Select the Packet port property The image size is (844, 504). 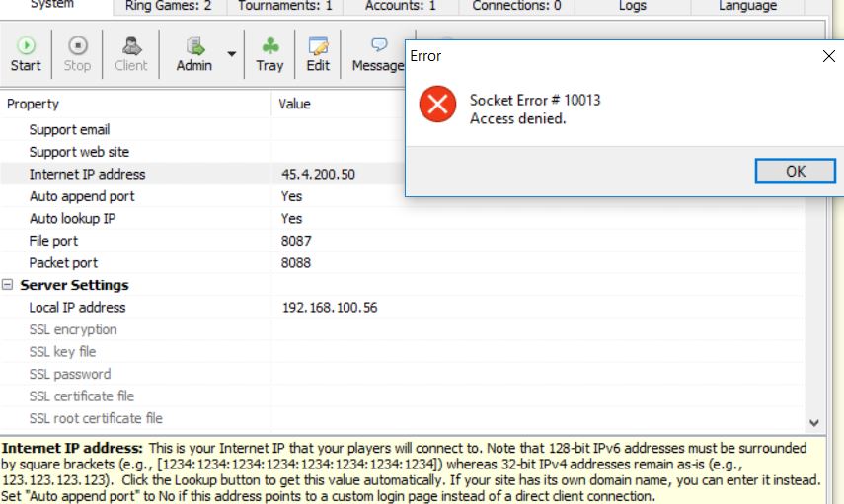click(x=63, y=263)
